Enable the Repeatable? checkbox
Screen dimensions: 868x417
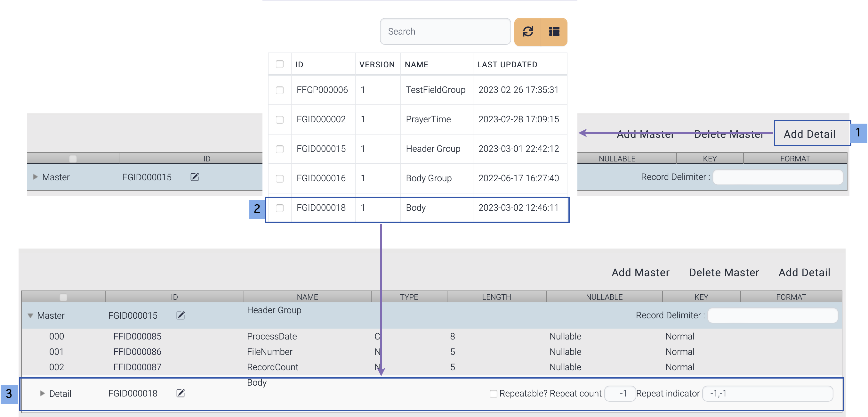(x=493, y=393)
